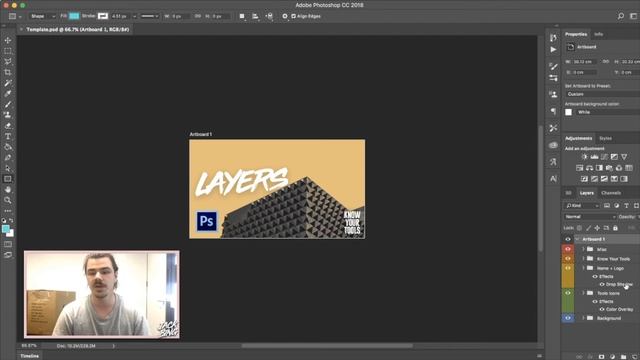The image size is (640, 360).
Task: Expand the Misc layer group
Action: click(583, 249)
